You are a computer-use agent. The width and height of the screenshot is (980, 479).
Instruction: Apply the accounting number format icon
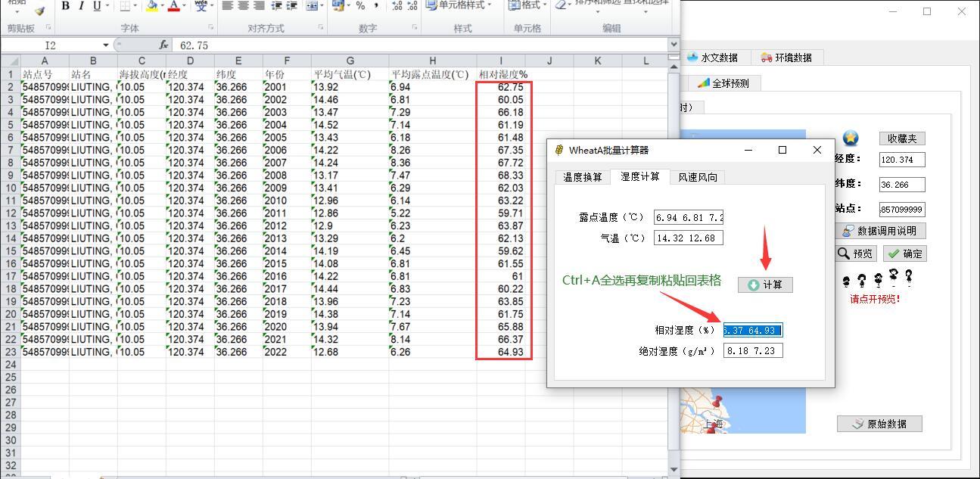(338, 6)
